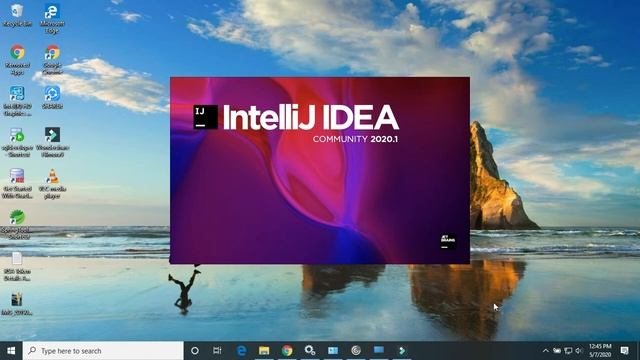Open the volume control in the tray
640x360 pixels.
point(578,351)
